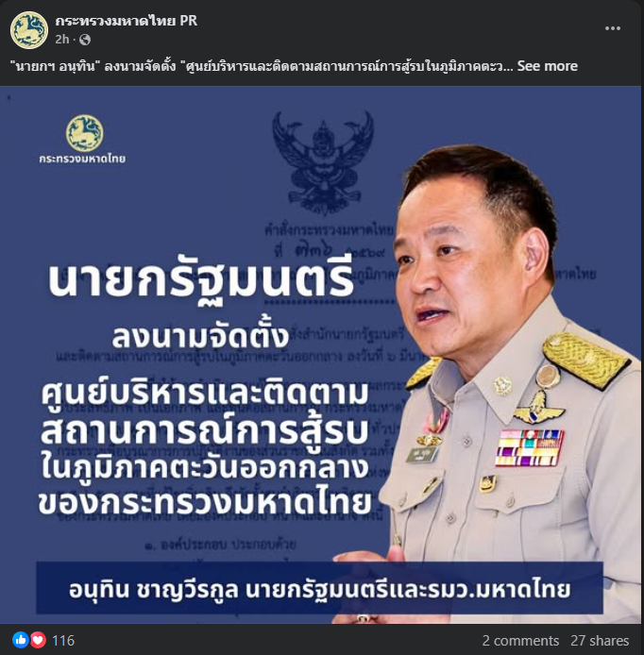Open the กระทรวงมหาดไทย PR page avatar
This screenshot has width=644, height=655.
(x=29, y=30)
